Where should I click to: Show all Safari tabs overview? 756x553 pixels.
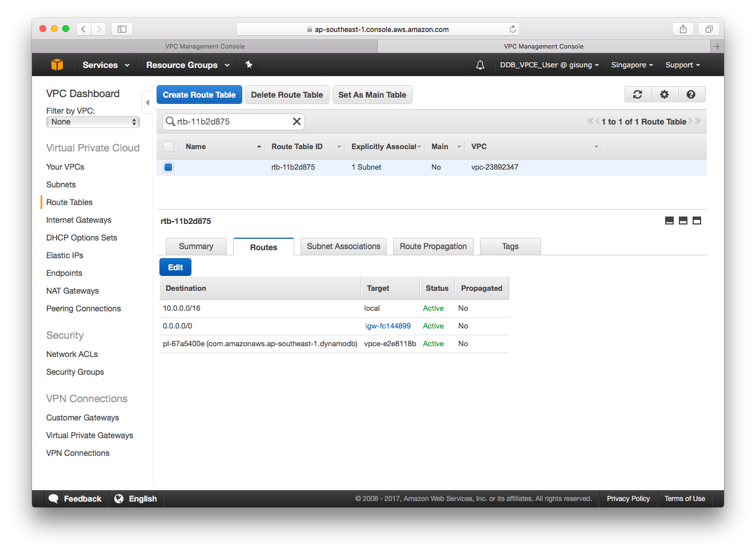click(709, 29)
